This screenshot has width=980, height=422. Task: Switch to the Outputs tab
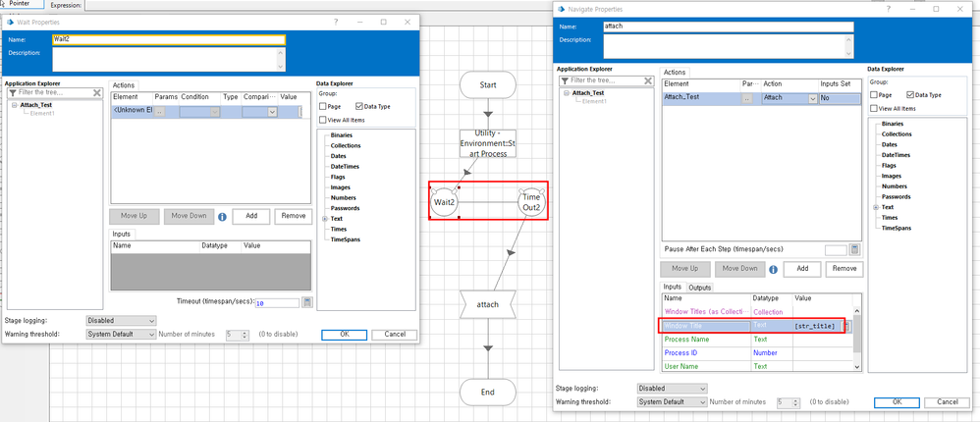(x=700, y=288)
